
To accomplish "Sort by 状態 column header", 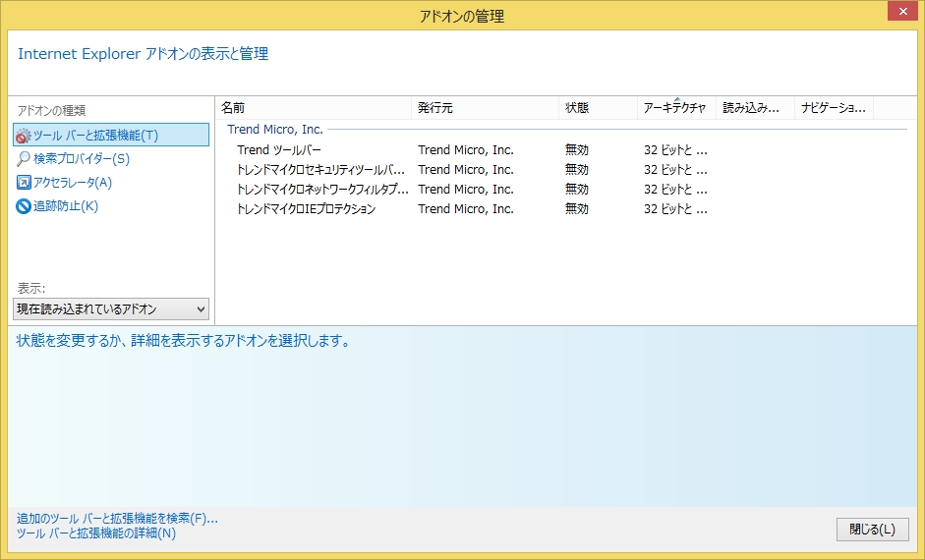I will (x=599, y=108).
